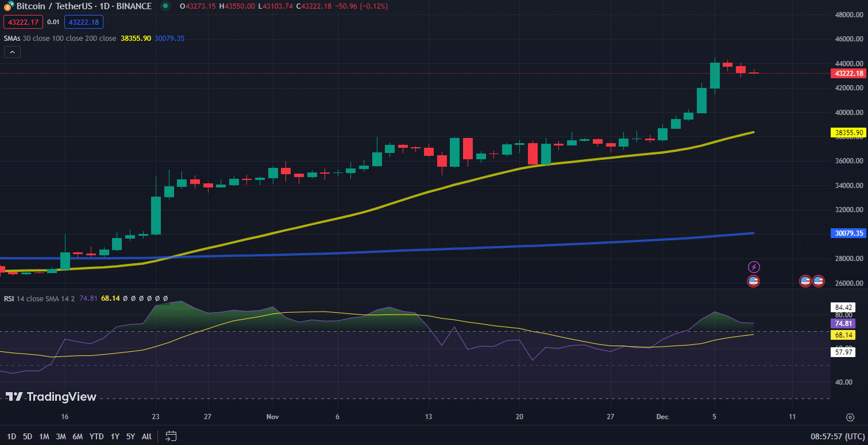868x445 pixels.
Task: Click the 26000.00 price scale label
Action: (x=848, y=283)
